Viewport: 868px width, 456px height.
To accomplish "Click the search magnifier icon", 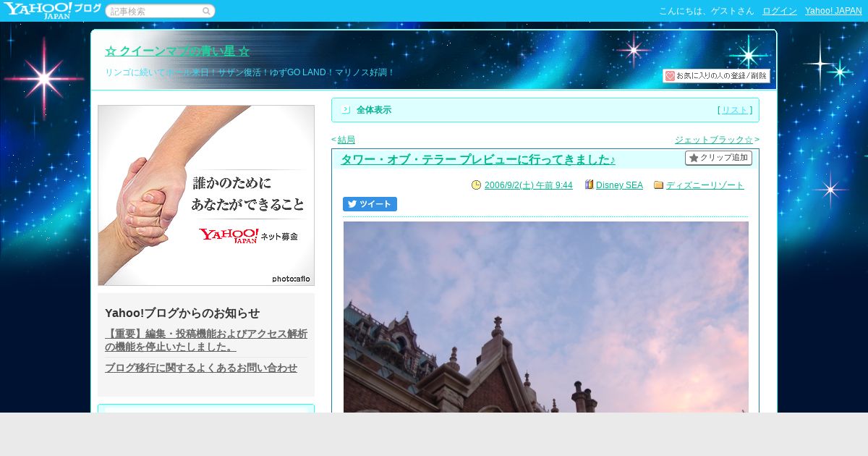I will [206, 11].
